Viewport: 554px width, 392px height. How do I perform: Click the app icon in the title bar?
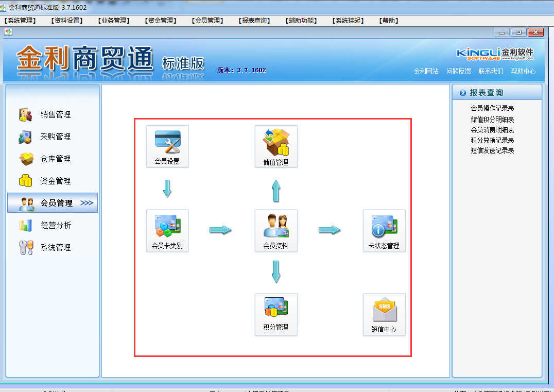click(x=3, y=7)
